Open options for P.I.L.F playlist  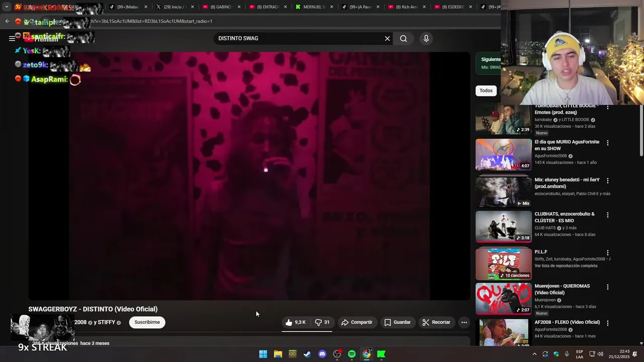coord(608,253)
